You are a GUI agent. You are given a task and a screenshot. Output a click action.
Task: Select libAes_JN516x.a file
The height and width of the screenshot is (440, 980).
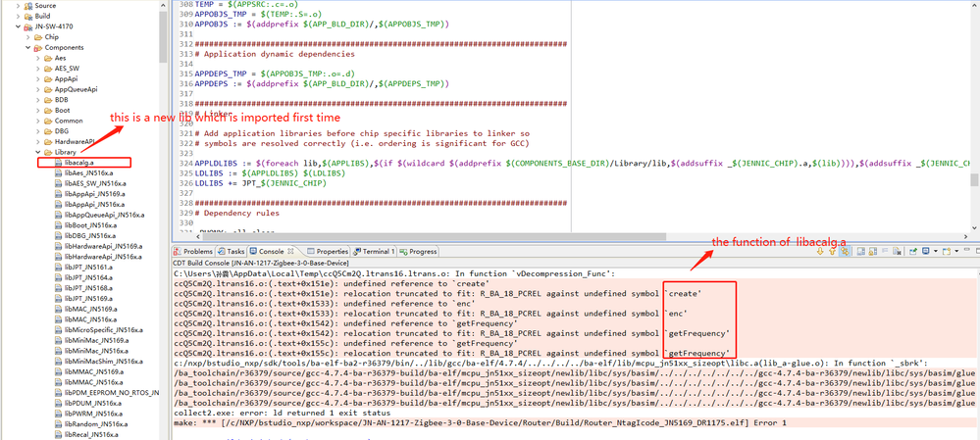click(83, 172)
